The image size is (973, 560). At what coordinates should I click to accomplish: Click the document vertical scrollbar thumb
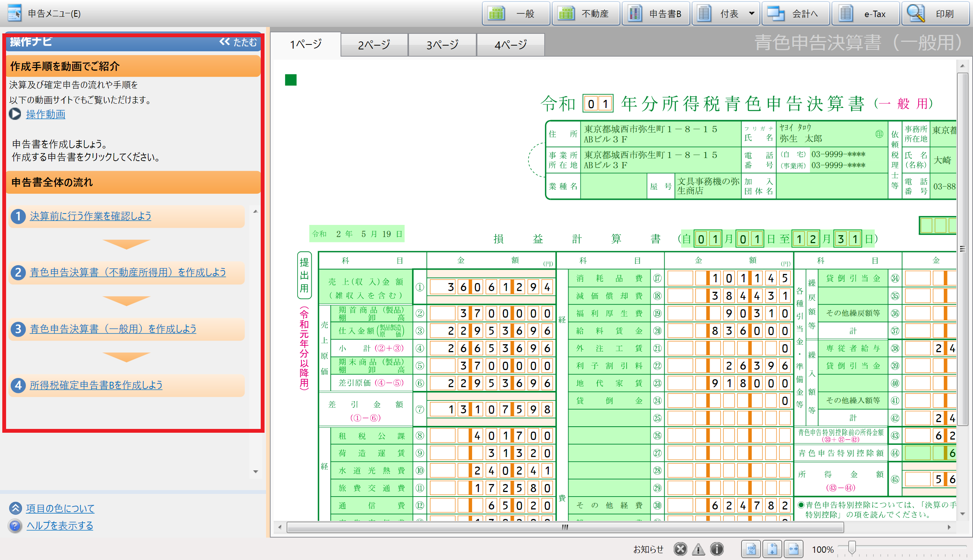962,249
